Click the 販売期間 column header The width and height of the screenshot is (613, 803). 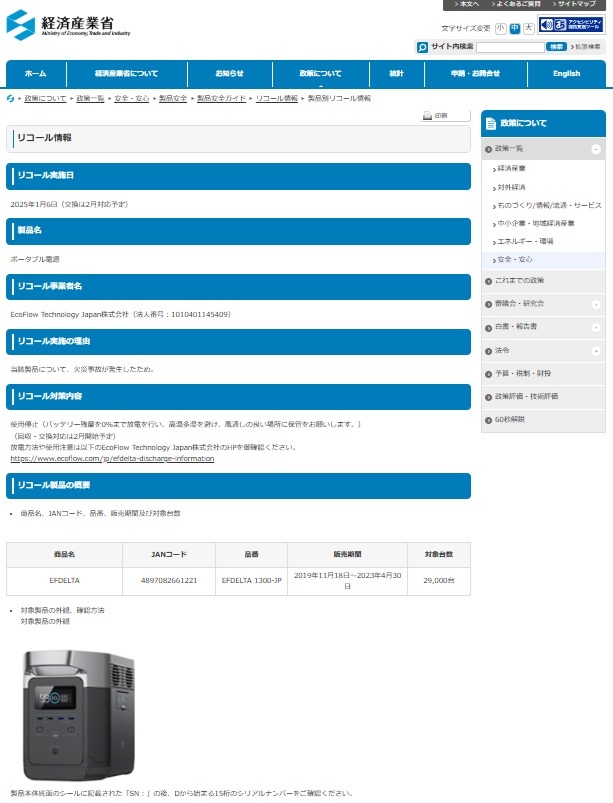click(347, 555)
